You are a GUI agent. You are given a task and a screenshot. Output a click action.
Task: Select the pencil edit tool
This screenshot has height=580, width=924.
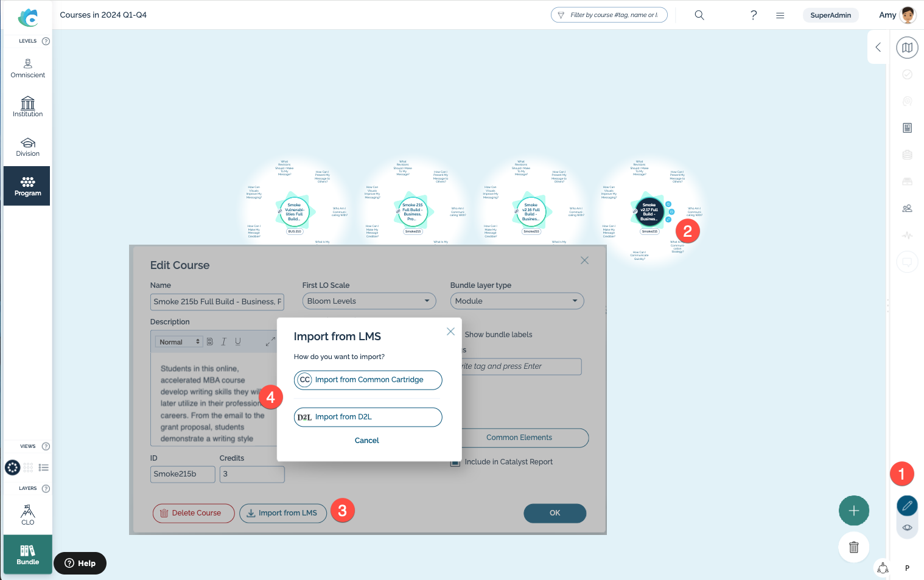907,506
